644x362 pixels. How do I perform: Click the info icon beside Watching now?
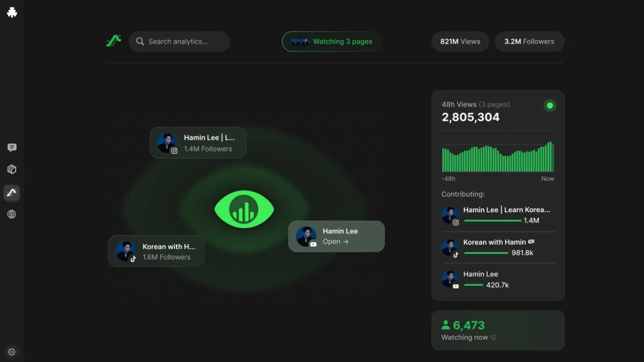pyautogui.click(x=493, y=337)
